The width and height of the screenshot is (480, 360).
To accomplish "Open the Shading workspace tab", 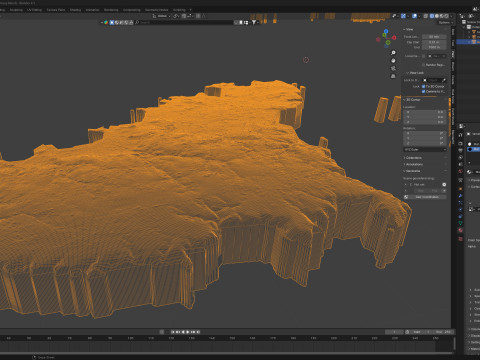I will 75,10.
